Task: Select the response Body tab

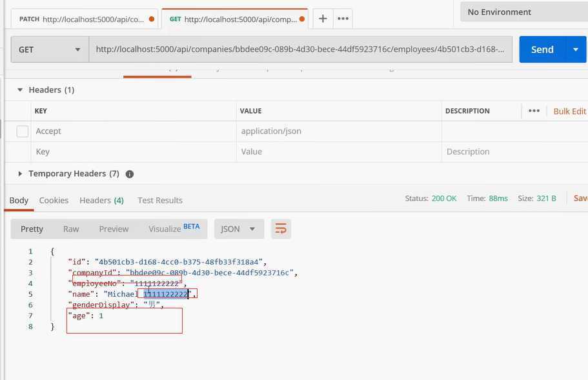Action: (19, 201)
